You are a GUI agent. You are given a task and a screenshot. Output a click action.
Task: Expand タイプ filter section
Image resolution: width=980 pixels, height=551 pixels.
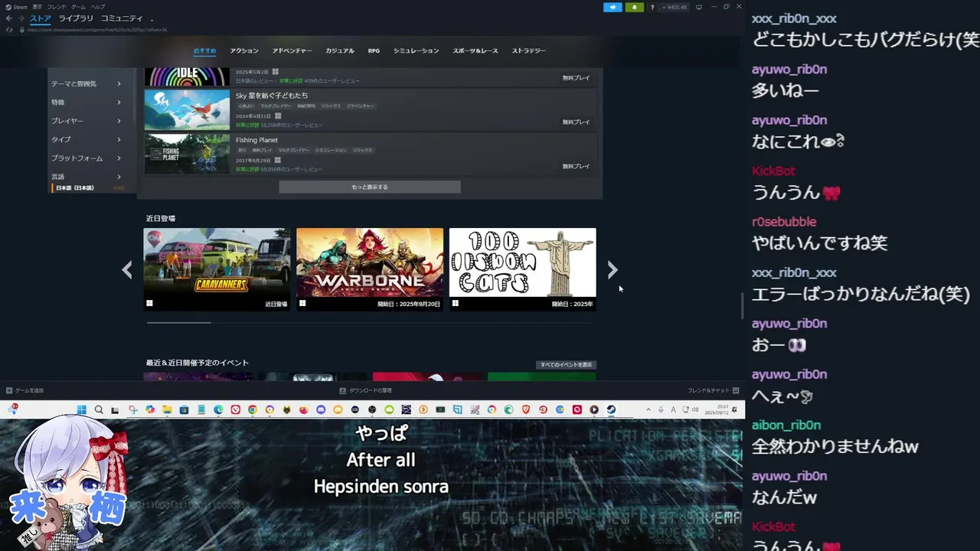(x=87, y=139)
